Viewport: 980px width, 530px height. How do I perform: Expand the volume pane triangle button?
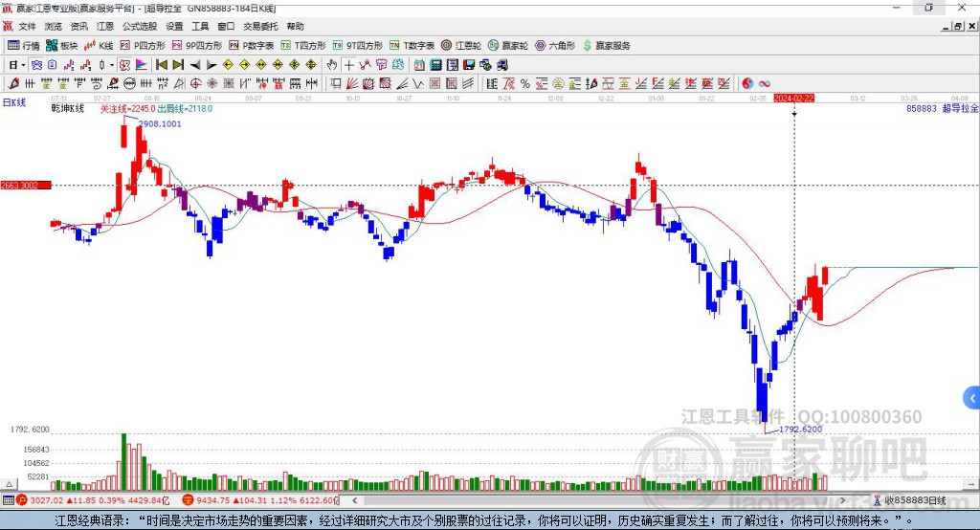[x=9, y=484]
